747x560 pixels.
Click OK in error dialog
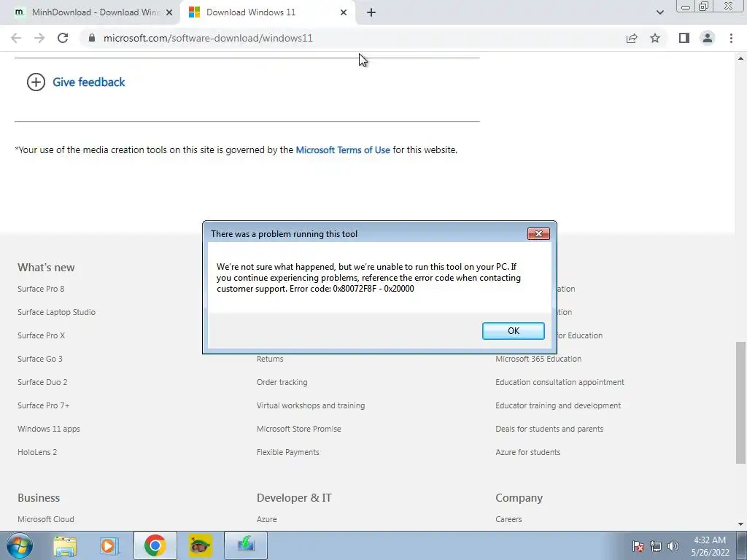[x=513, y=331]
